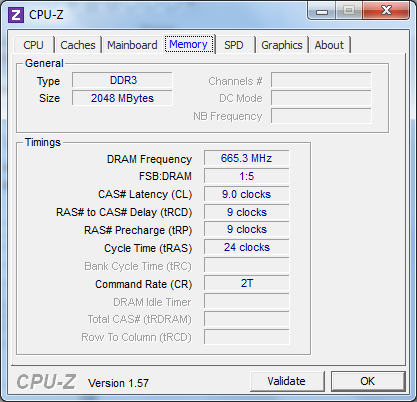Click the Validate button
This screenshot has height=402, width=417.
click(x=287, y=381)
